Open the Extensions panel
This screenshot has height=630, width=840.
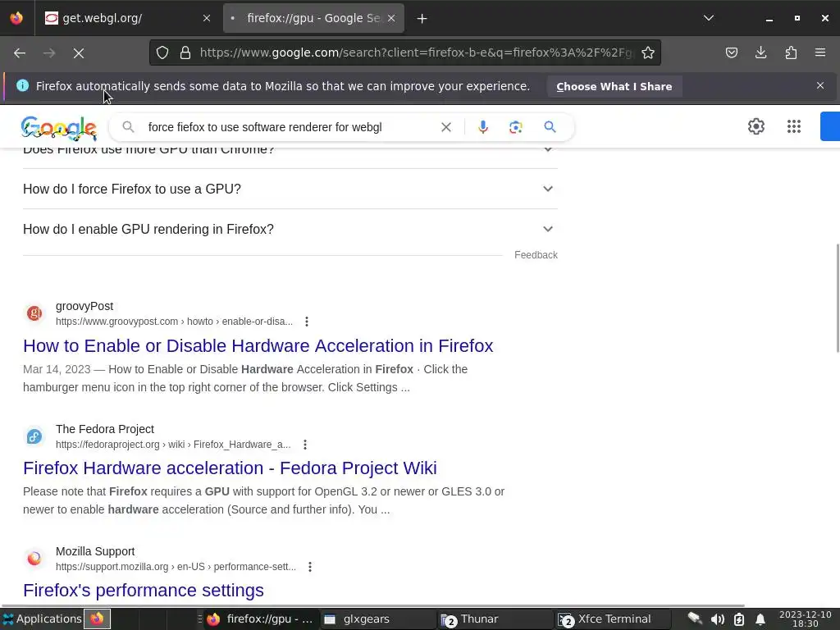click(x=791, y=52)
